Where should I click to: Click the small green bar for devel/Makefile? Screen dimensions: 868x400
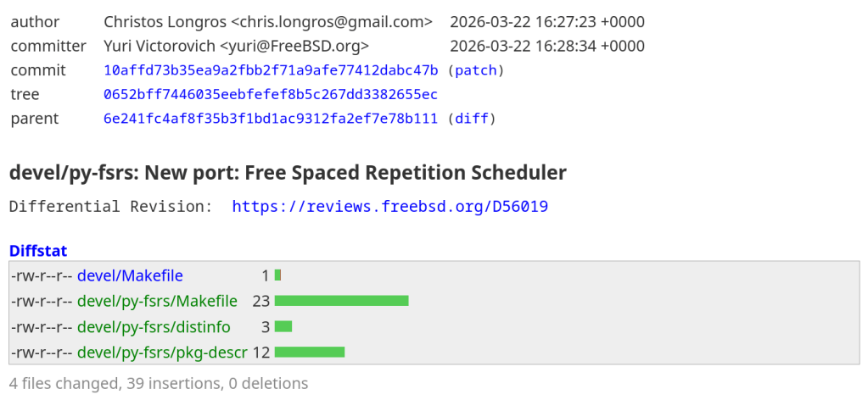277,275
